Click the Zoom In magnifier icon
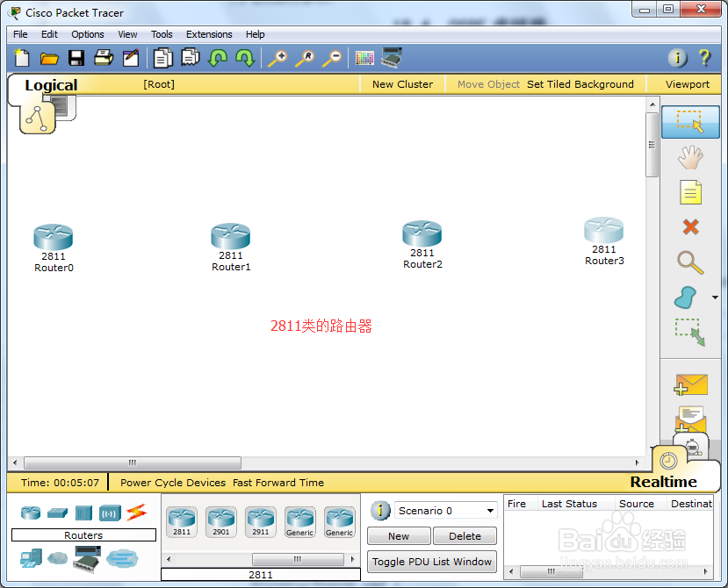The image size is (728, 588). (278, 59)
